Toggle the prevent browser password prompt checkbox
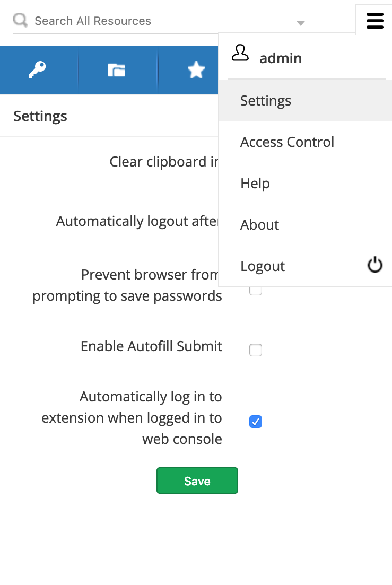The height and width of the screenshot is (585, 392). click(x=256, y=291)
